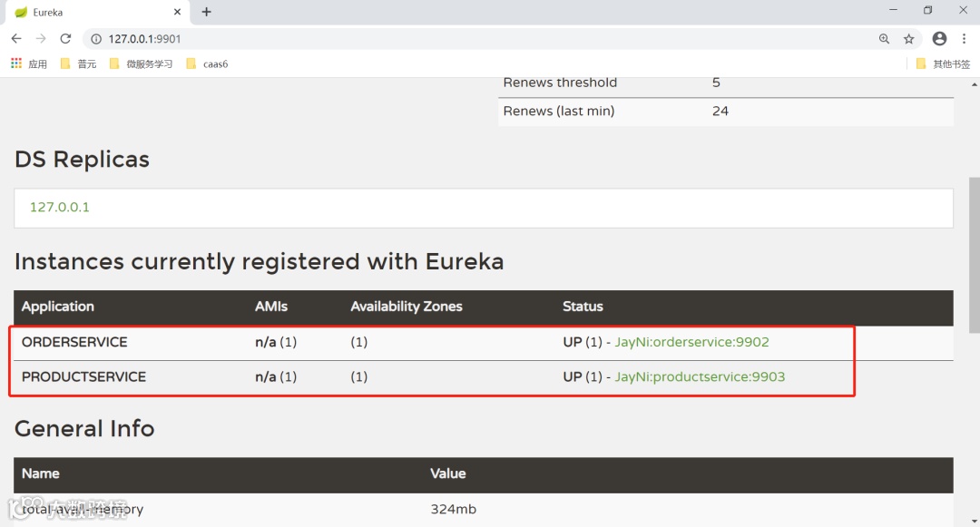
Task: Open the apps grid shortcut
Action: coord(16,63)
